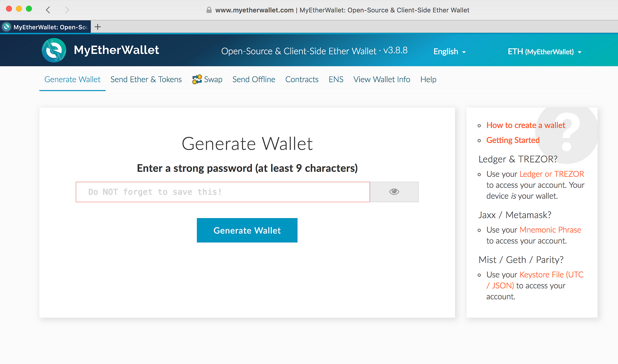Open the Contracts tab

tap(302, 80)
